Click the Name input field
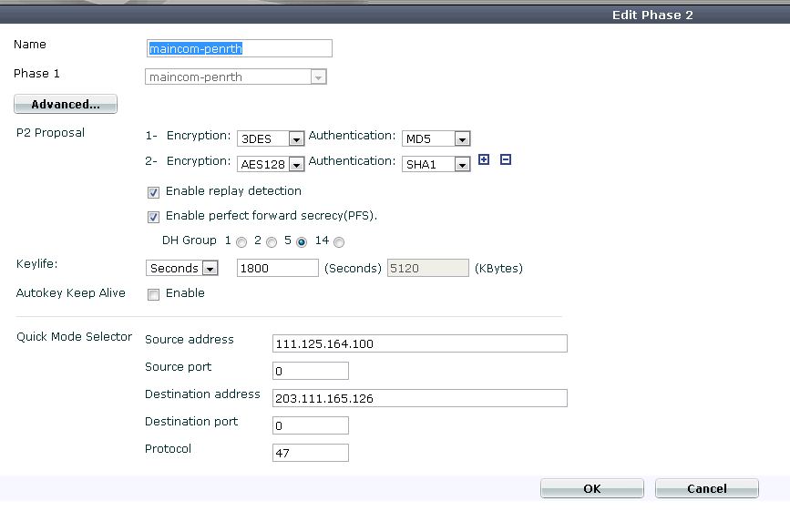Image resolution: width=790 pixels, height=532 pixels. [x=240, y=48]
